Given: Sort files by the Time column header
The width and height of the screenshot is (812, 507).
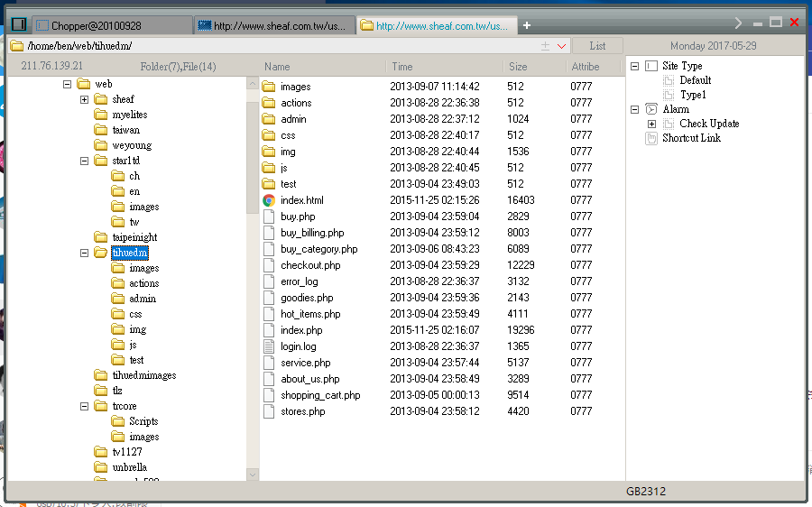Looking at the screenshot, I should [x=401, y=67].
